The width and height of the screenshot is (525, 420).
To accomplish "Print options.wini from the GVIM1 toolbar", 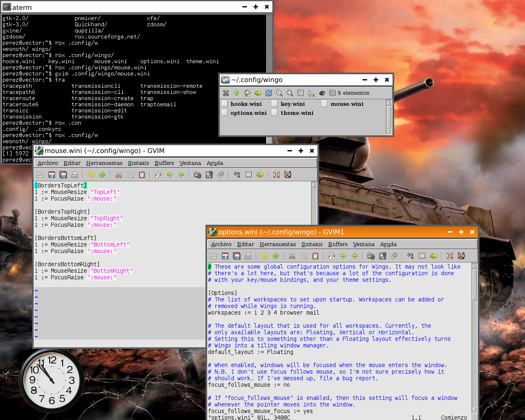I will click(248, 256).
